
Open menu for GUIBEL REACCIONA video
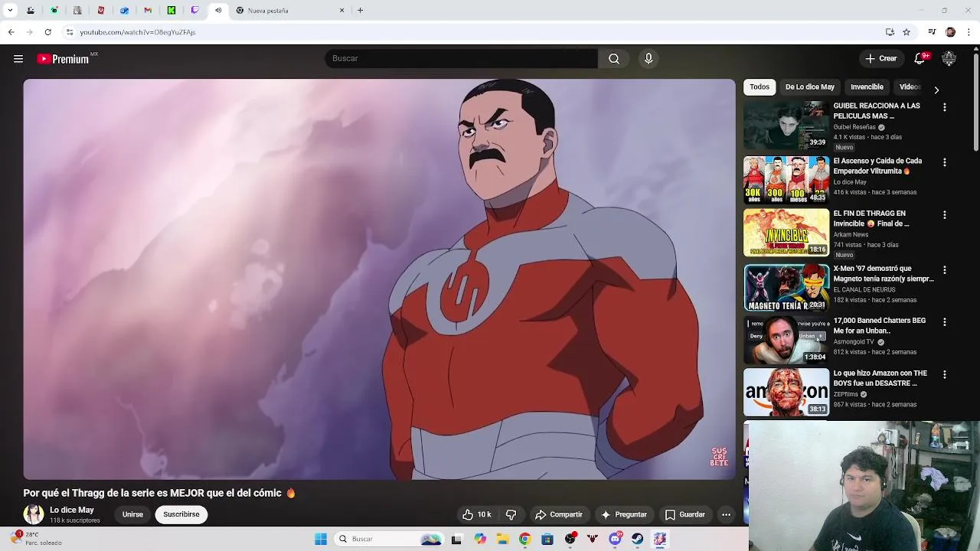pos(945,108)
